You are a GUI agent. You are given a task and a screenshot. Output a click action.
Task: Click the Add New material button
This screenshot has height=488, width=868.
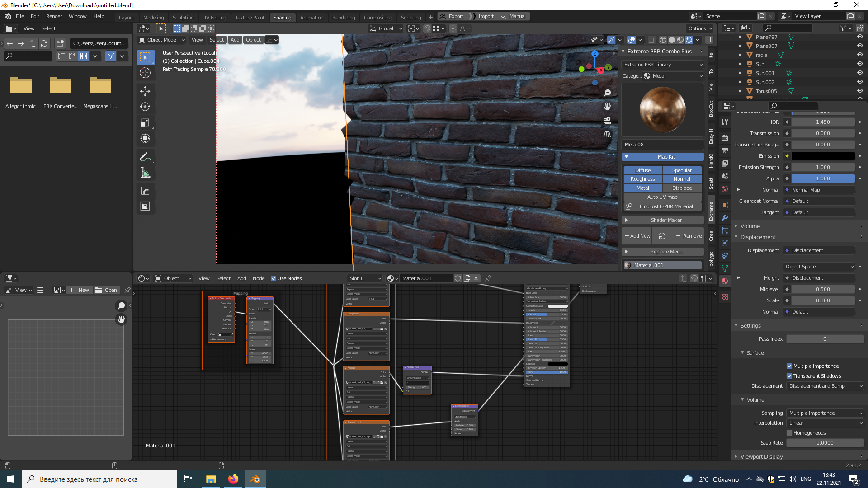637,236
